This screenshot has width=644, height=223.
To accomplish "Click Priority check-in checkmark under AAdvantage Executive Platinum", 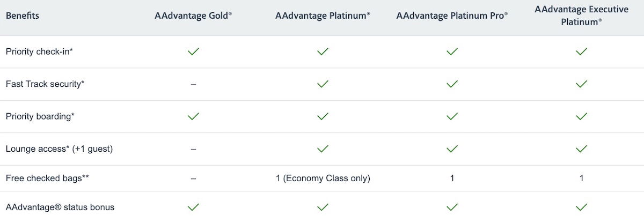I will click(x=581, y=51).
